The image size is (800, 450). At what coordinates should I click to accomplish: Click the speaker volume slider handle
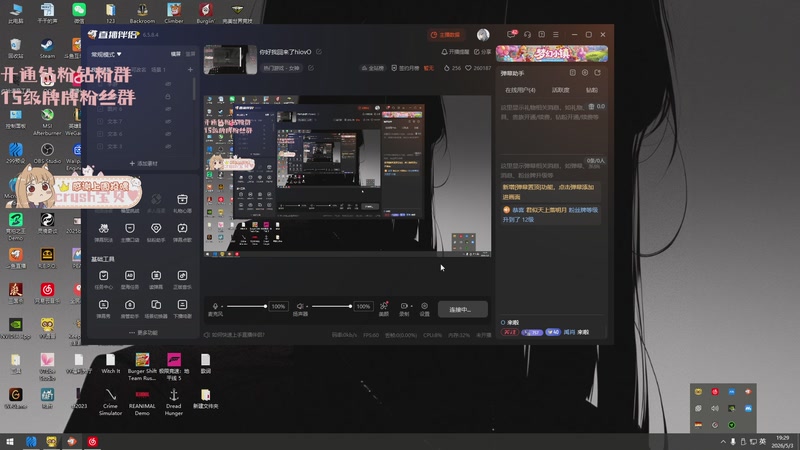[x=350, y=306]
